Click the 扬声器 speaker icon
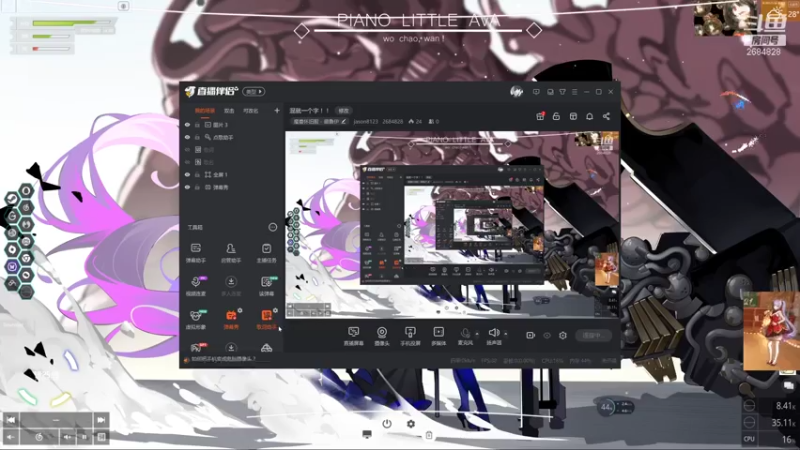Image resolution: width=800 pixels, height=450 pixels. 493,333
